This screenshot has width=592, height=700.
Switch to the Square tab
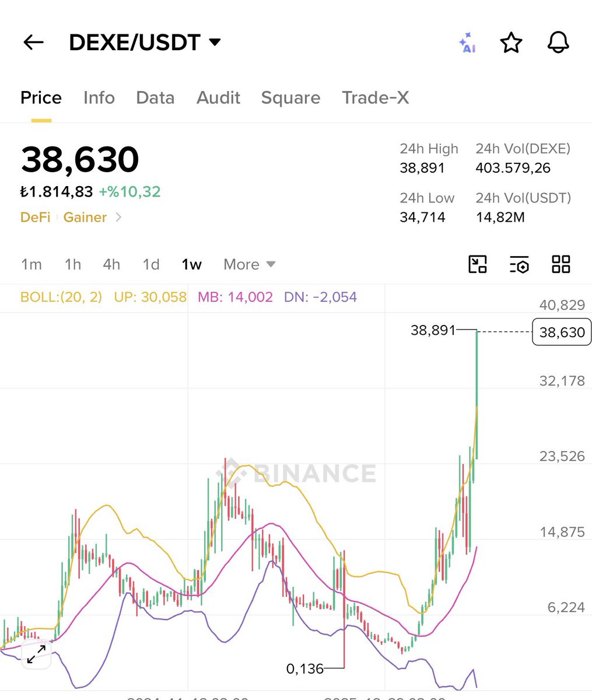pyautogui.click(x=290, y=97)
